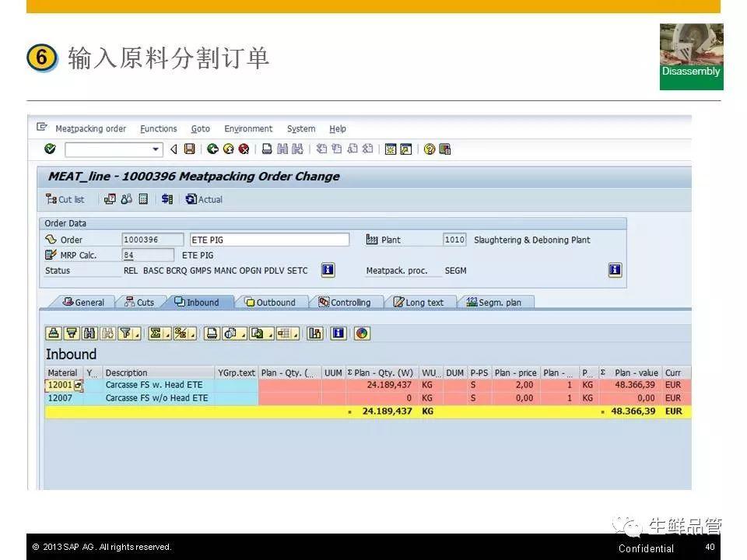Click the ETE PIG order description field
The width and height of the screenshot is (747, 560).
pos(268,240)
